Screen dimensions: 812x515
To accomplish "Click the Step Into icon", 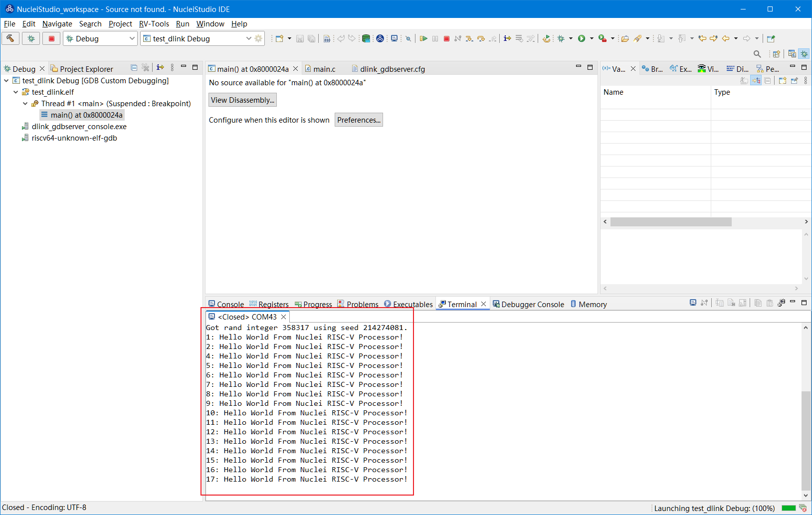I will [x=469, y=38].
